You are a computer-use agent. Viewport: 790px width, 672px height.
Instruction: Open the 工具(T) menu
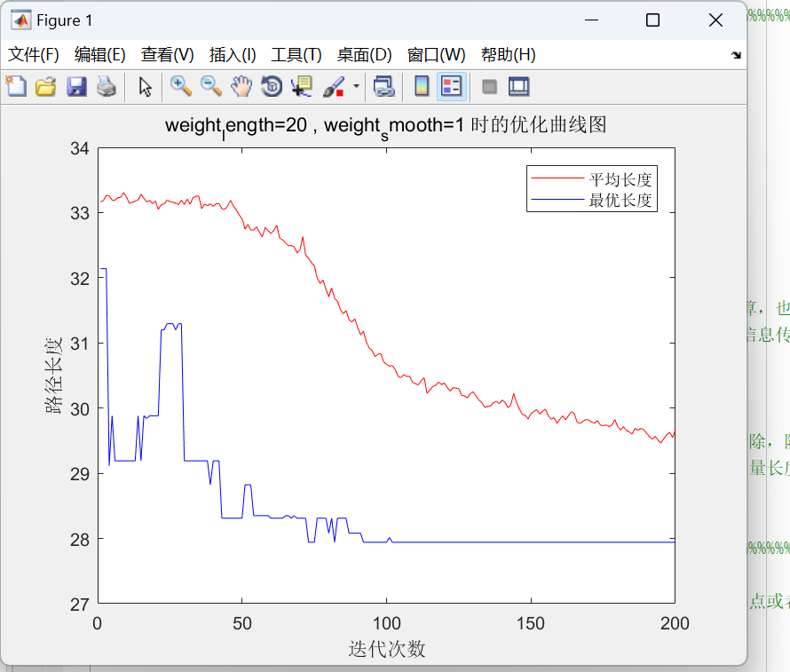[296, 55]
